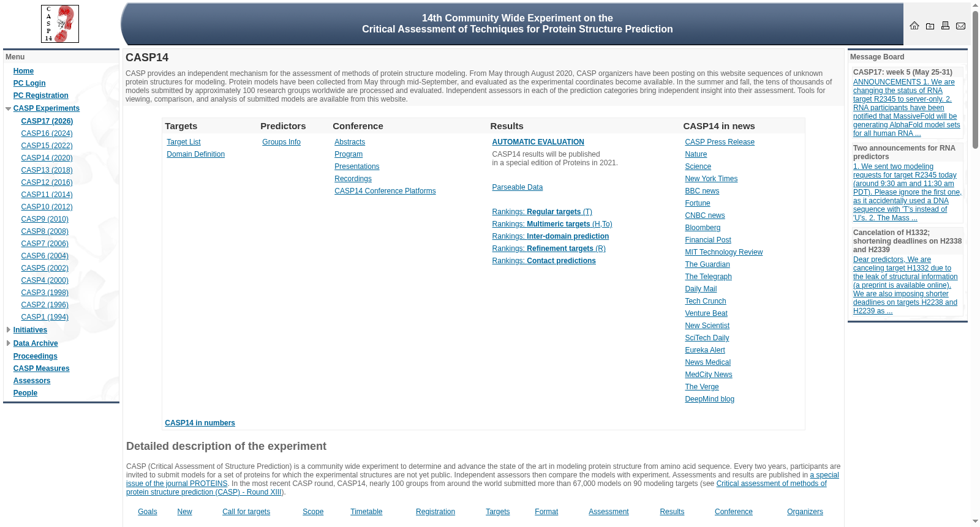980x527 pixels.
Task: Jump to the Registration section link
Action: point(435,512)
